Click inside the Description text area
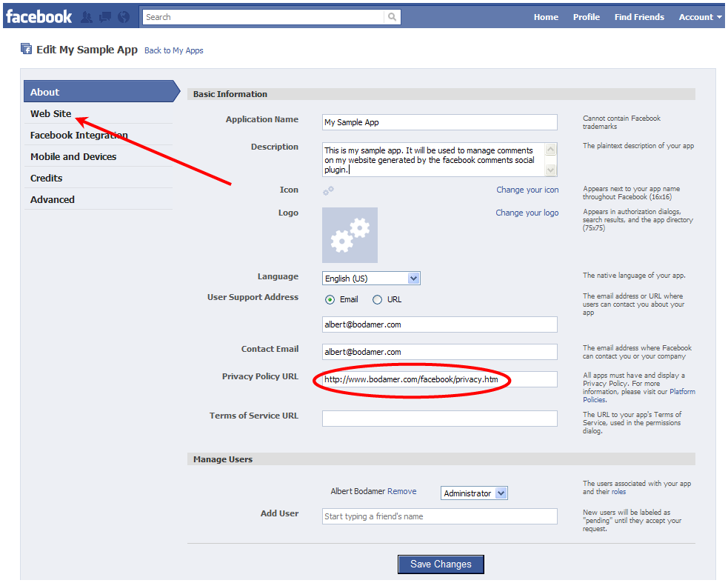 coord(434,159)
